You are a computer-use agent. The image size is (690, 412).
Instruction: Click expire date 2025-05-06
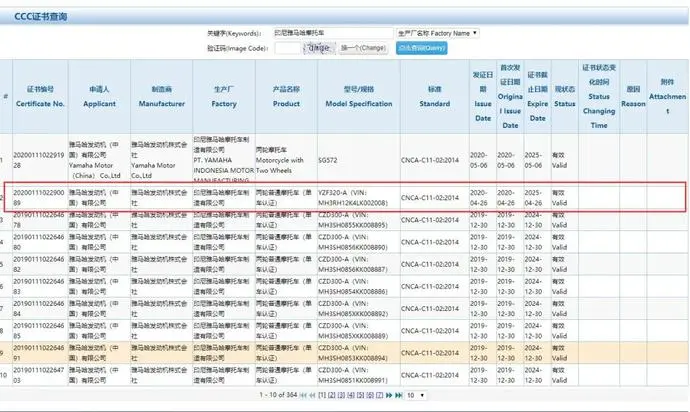coord(533,160)
